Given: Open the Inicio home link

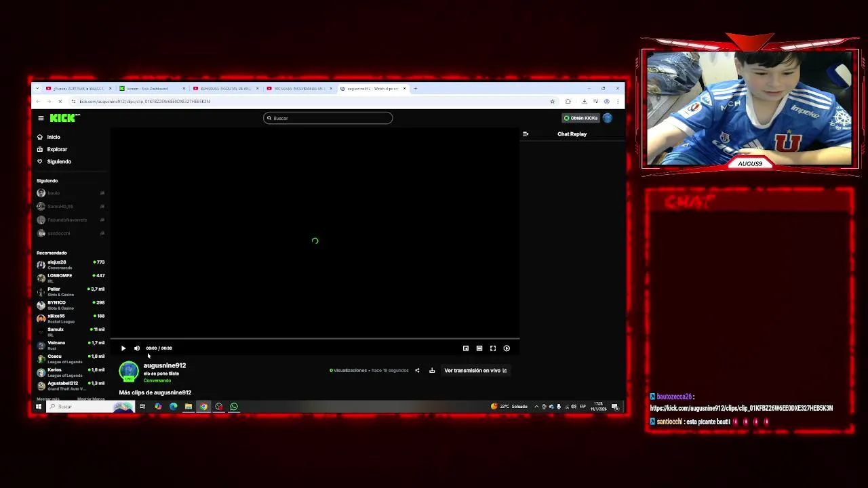Looking at the screenshot, I should 49,137.
